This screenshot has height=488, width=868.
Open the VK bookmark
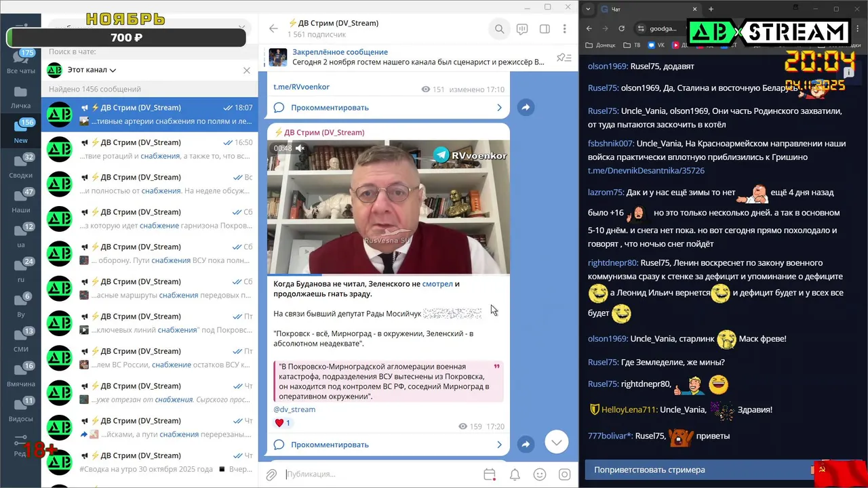point(656,45)
